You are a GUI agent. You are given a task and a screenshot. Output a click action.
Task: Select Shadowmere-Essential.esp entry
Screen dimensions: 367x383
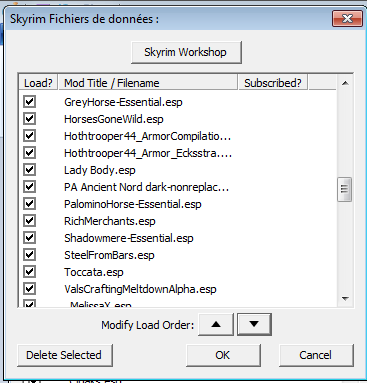pos(129,238)
